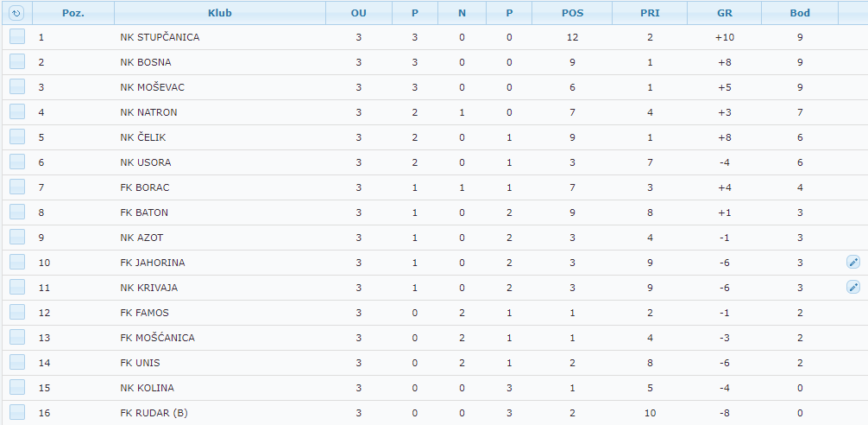Viewport: 868px width, 425px height.
Task: Sort the table by Bod column
Action: (800, 13)
